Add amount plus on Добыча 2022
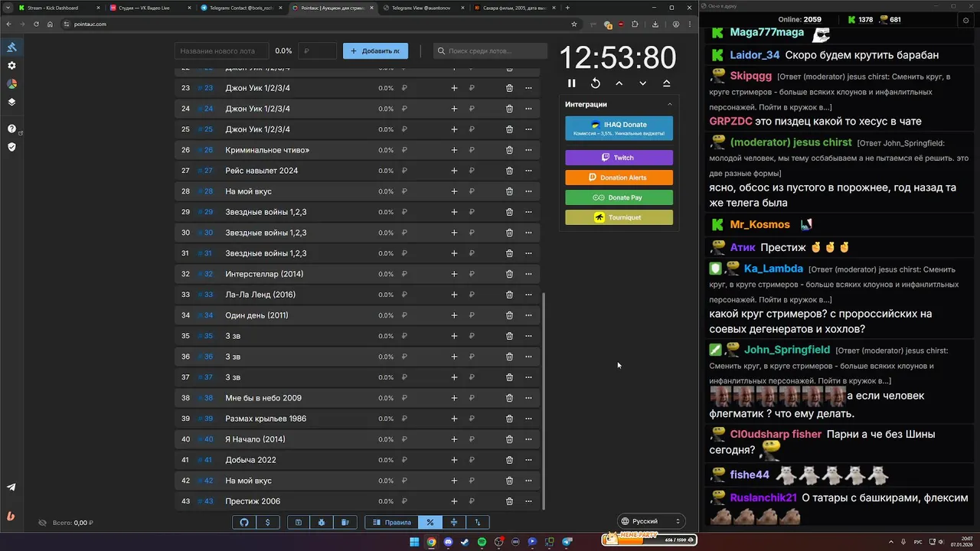Viewport: 980px width, 551px height. point(454,460)
